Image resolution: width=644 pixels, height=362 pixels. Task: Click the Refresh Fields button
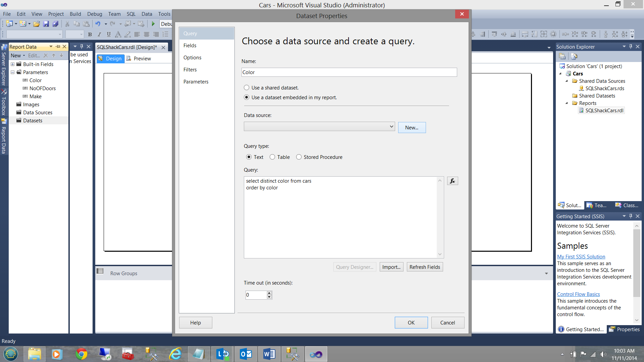pos(425,267)
